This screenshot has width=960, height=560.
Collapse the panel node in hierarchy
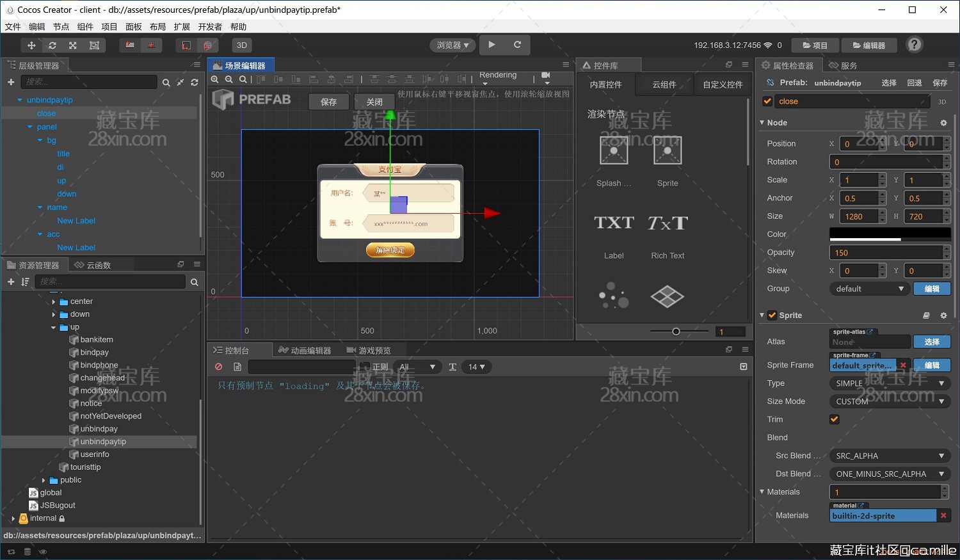[x=30, y=127]
